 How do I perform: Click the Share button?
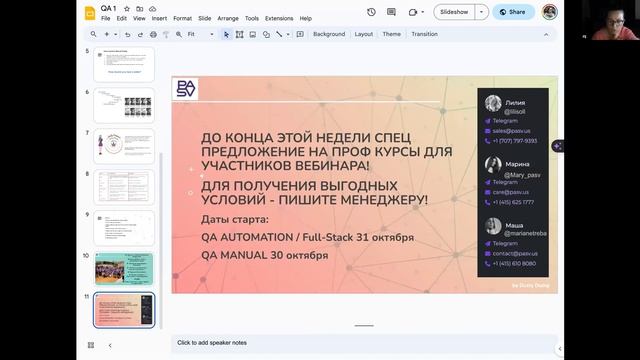[513, 12]
